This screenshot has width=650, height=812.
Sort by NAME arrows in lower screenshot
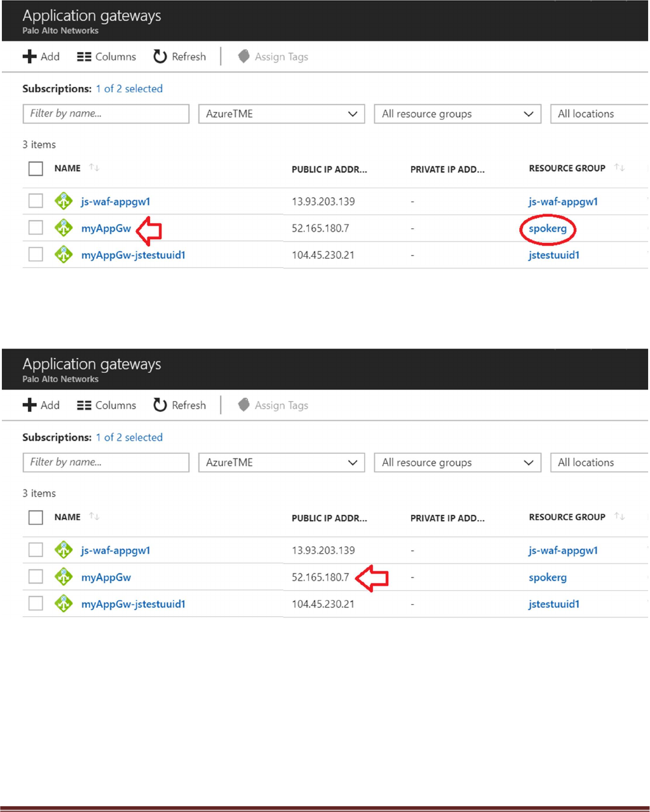pyautogui.click(x=94, y=516)
